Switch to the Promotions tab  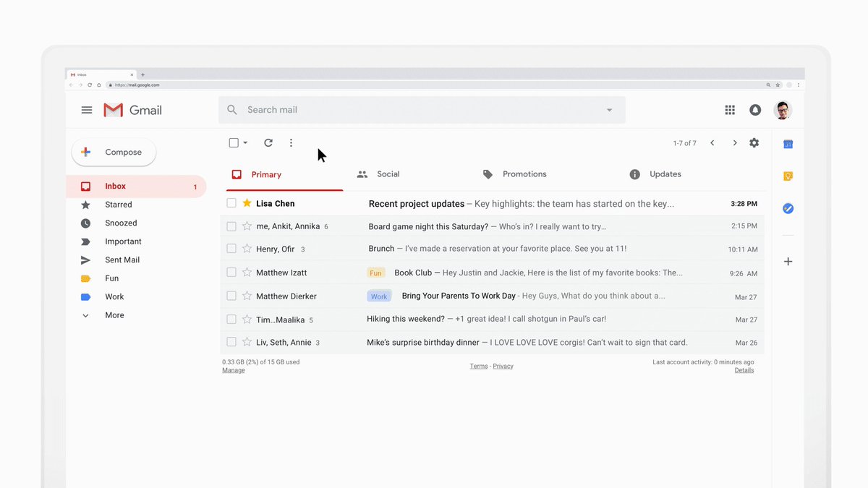pos(514,174)
